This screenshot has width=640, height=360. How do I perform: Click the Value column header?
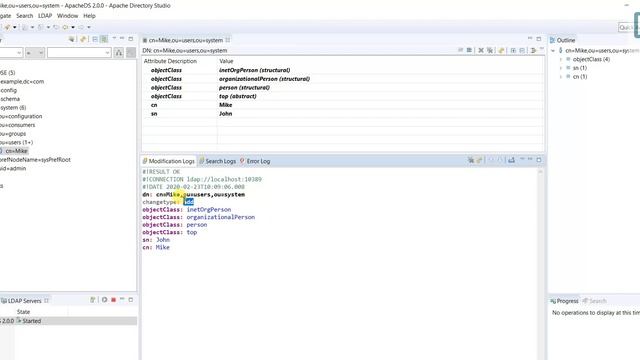click(226, 61)
